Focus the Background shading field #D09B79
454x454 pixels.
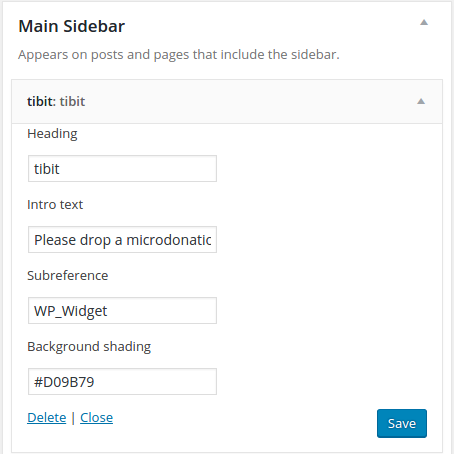click(x=122, y=382)
